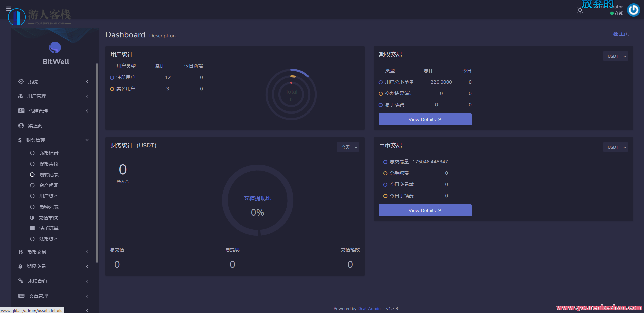Toggle the 实名用户 legend indicator
This screenshot has height=313, width=644.
click(x=112, y=89)
